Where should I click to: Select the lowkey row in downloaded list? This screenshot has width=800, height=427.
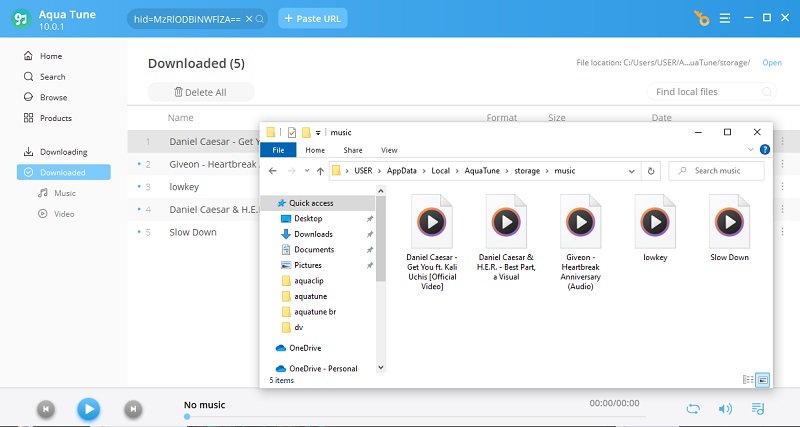(x=194, y=187)
